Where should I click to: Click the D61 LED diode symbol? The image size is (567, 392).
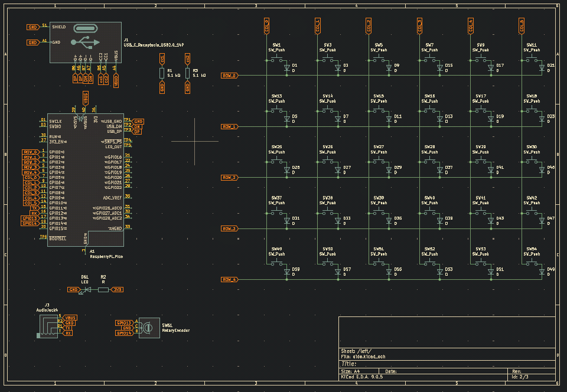click(86, 290)
